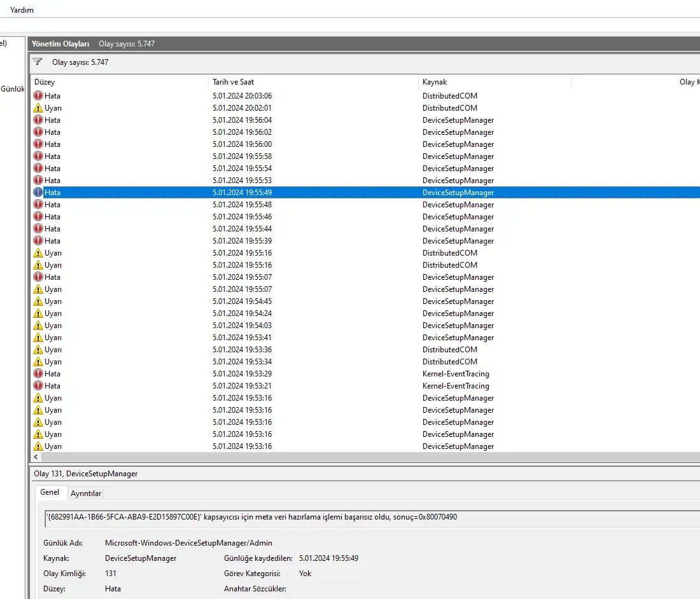700x599 pixels.
Task: Click Görev Kategorisi value Yok
Action: [x=305, y=573]
